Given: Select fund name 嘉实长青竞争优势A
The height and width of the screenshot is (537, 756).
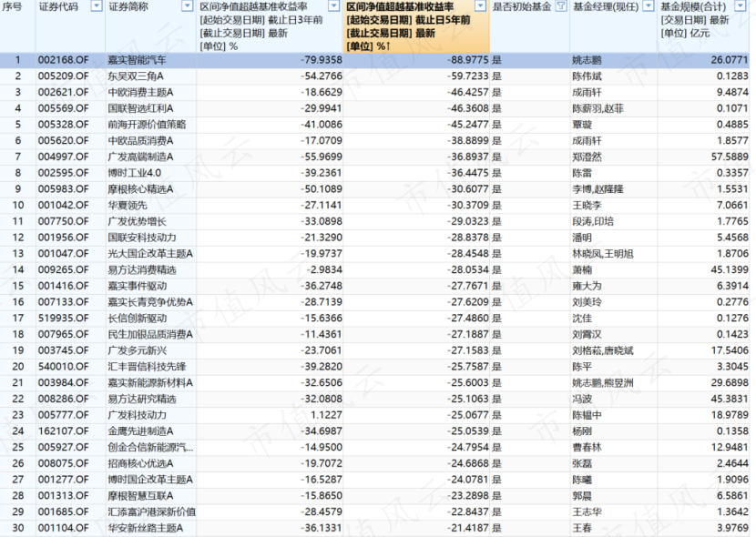Looking at the screenshot, I should click(150, 302).
